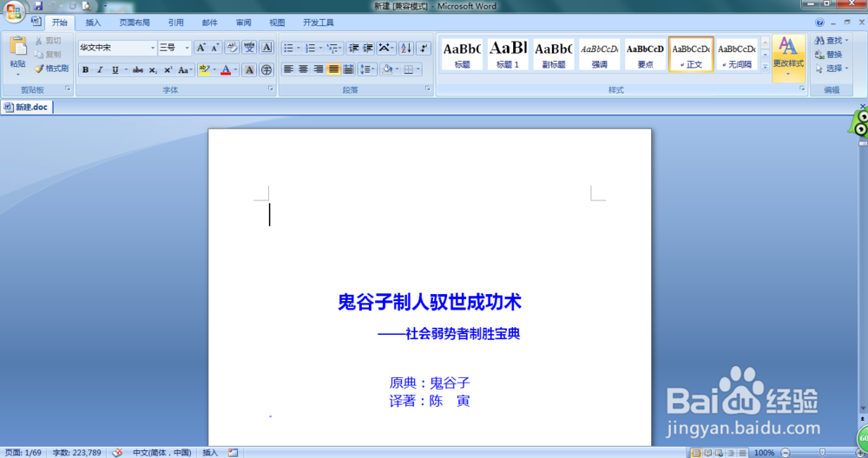The width and height of the screenshot is (868, 458).
Task: Center the paragraph text
Action: [303, 69]
